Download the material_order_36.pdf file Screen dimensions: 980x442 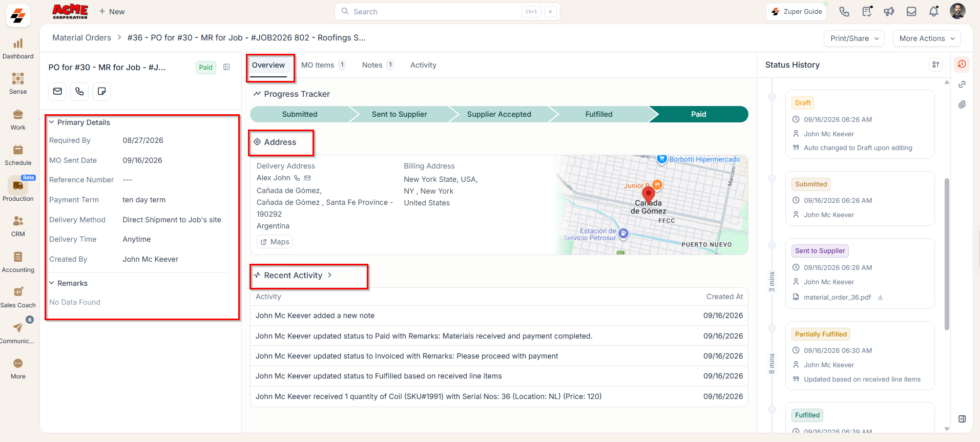point(880,297)
